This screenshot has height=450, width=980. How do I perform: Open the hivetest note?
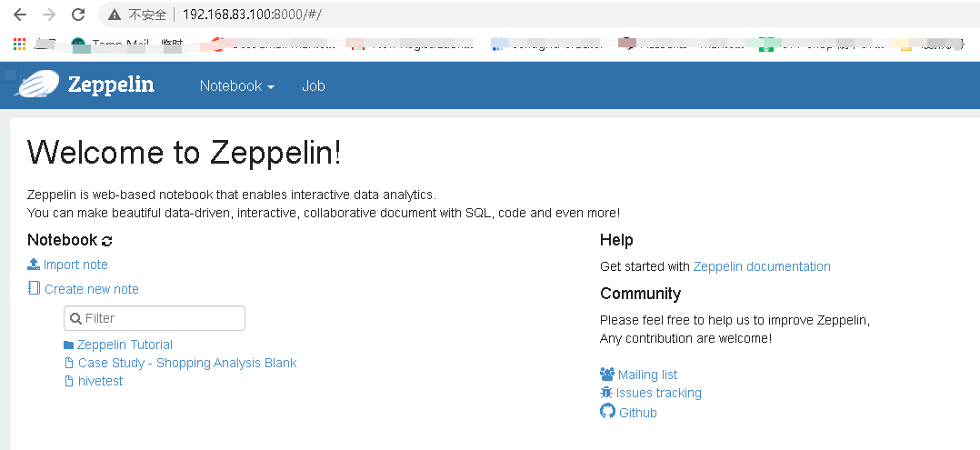point(100,381)
